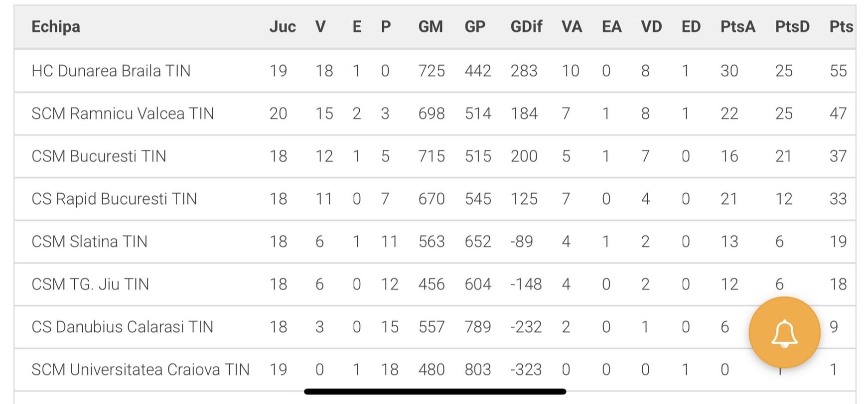Sort by GM goals scored header

tap(431, 26)
